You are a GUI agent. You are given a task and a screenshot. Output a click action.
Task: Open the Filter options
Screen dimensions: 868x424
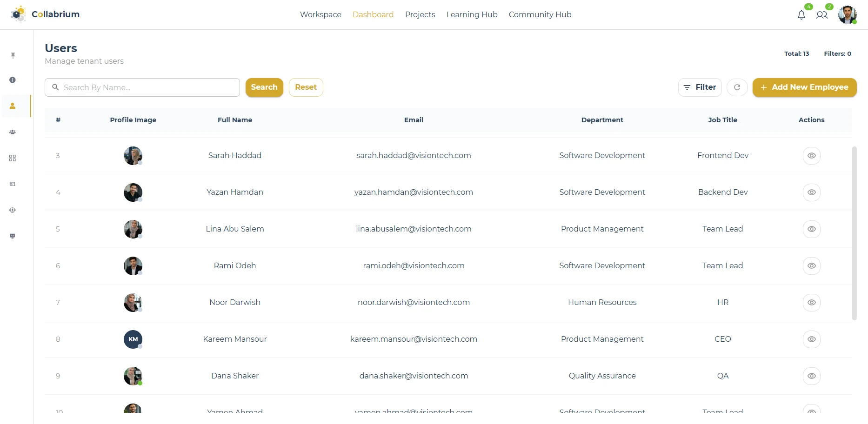coord(700,87)
